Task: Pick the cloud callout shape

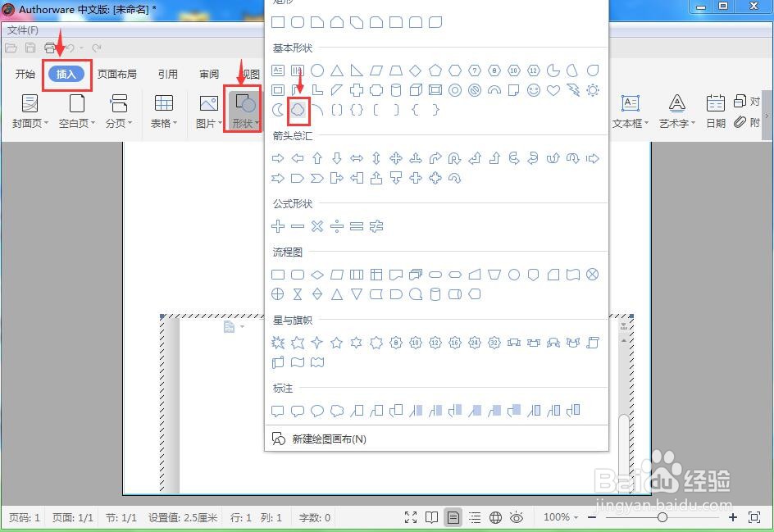Action: tap(337, 411)
